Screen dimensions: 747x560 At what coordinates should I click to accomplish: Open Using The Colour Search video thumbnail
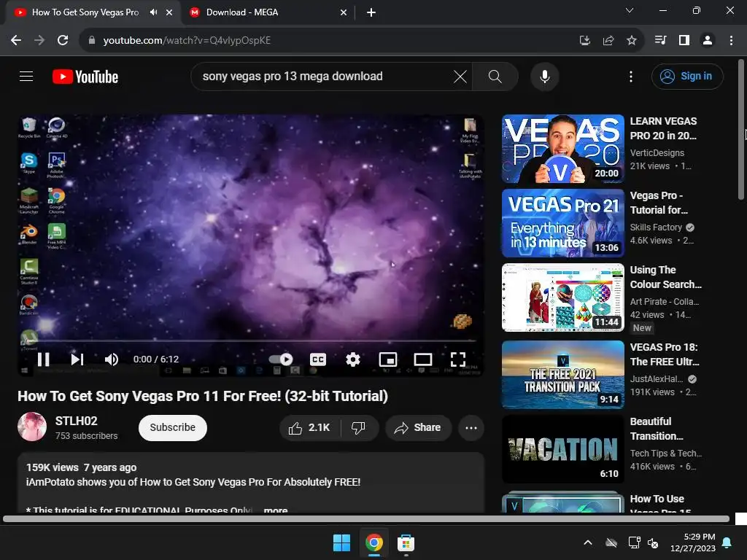[x=562, y=297]
